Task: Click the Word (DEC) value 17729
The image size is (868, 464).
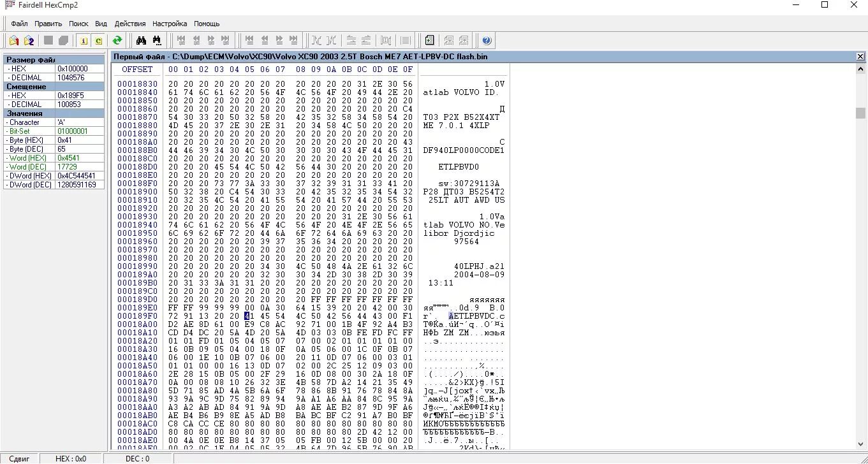Action: [80, 167]
